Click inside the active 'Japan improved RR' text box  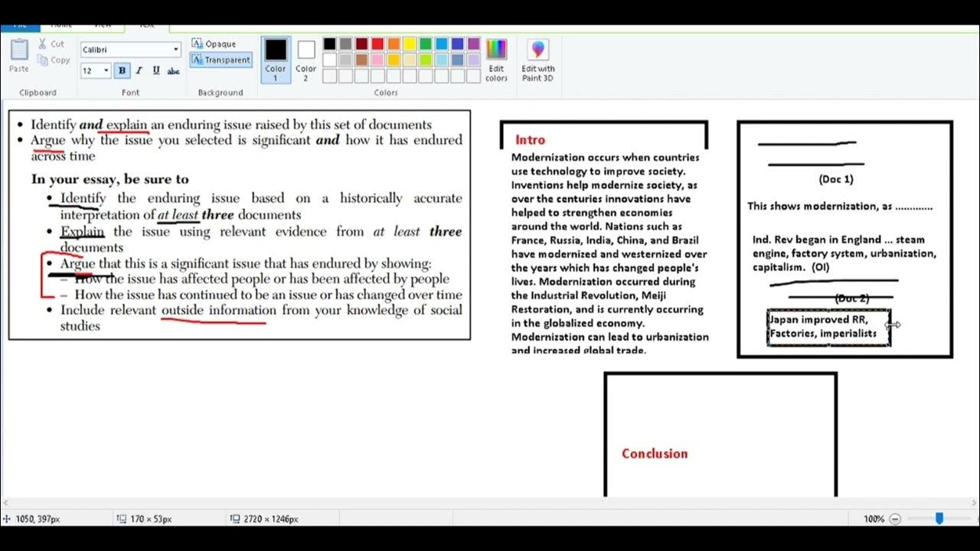[828, 327]
